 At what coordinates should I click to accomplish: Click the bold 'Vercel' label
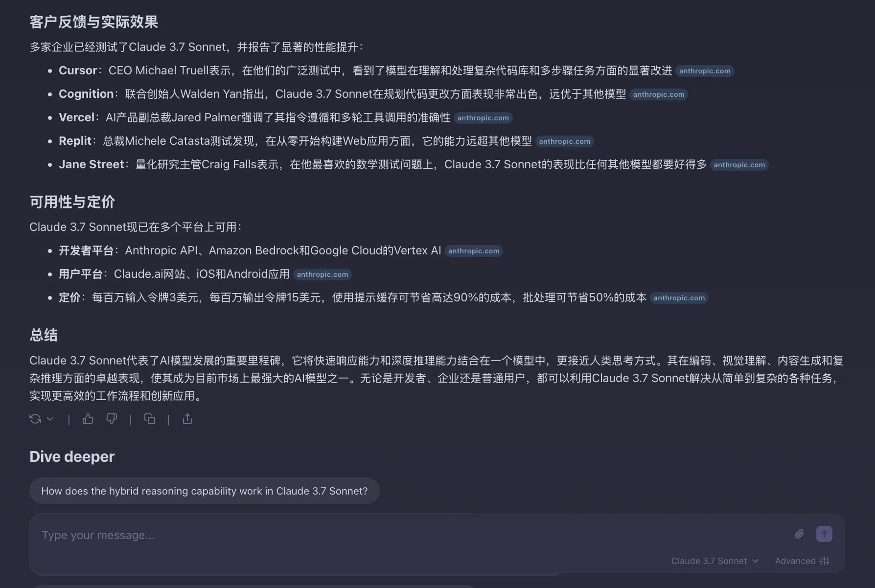tap(76, 117)
